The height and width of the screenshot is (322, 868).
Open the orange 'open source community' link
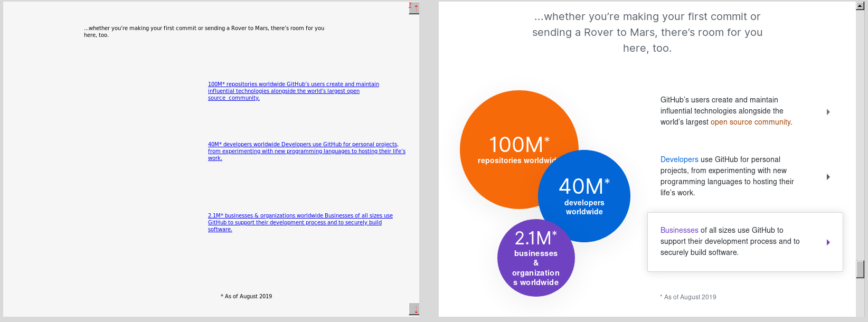750,122
